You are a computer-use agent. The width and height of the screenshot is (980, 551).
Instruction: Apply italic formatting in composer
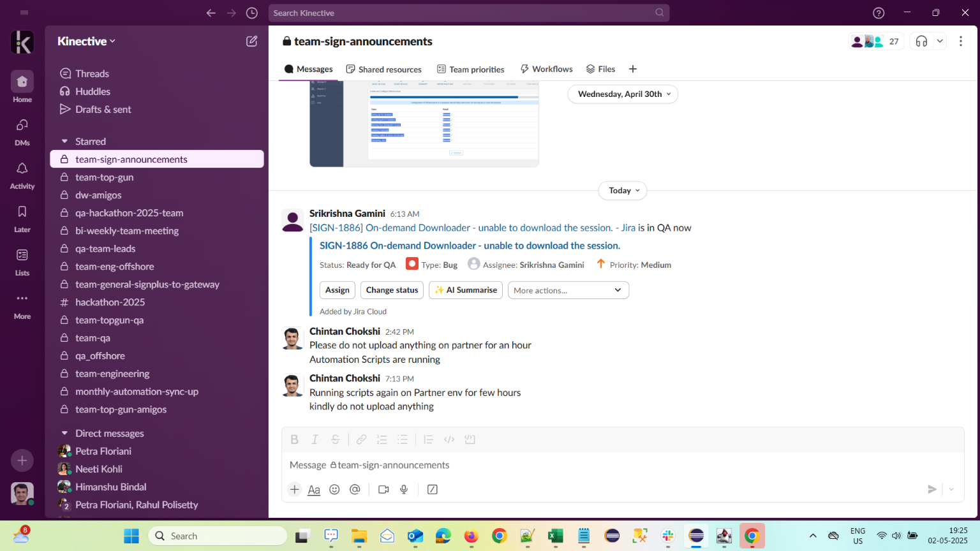click(x=315, y=439)
